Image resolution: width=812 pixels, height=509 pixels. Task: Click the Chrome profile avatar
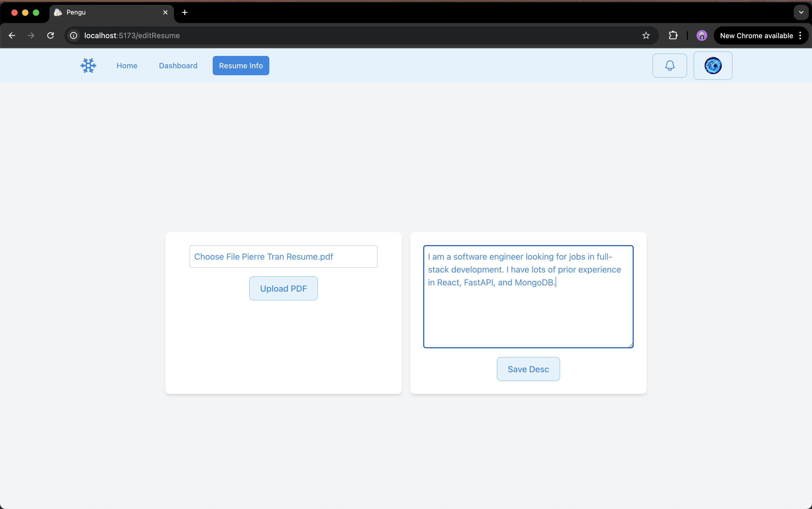pyautogui.click(x=701, y=36)
